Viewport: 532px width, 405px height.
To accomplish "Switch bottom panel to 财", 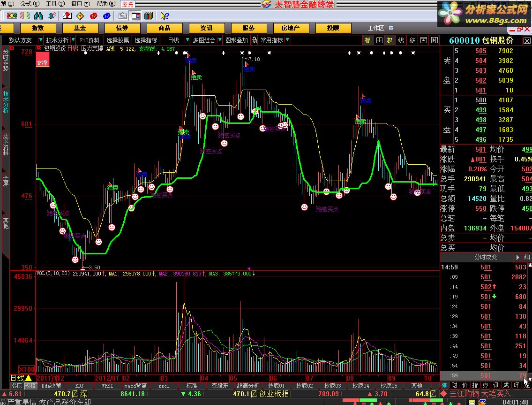I will 454,385.
